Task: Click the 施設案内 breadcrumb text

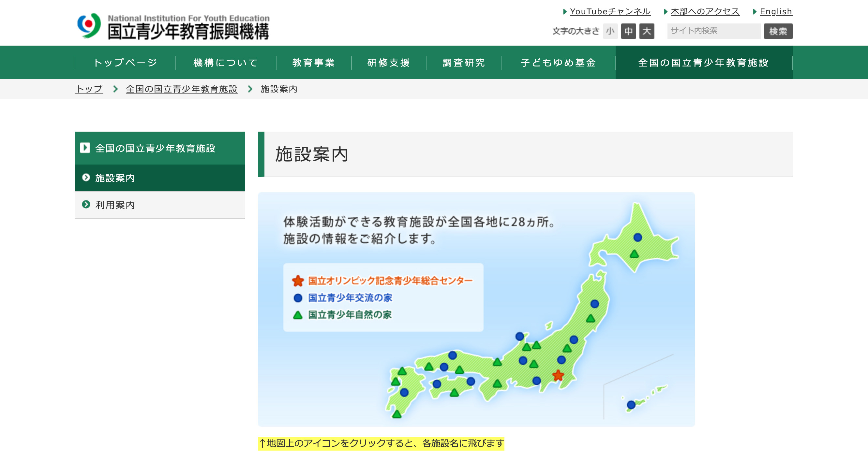Action: coord(279,89)
